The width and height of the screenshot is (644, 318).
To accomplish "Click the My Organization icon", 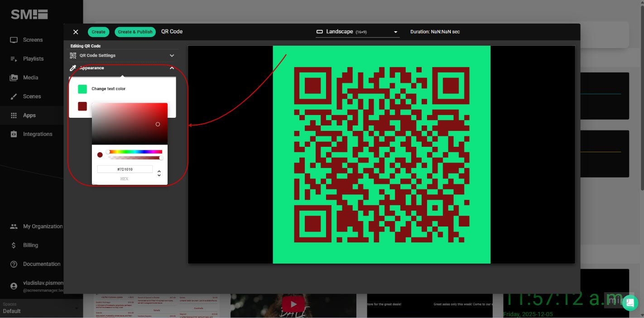I will (14, 226).
